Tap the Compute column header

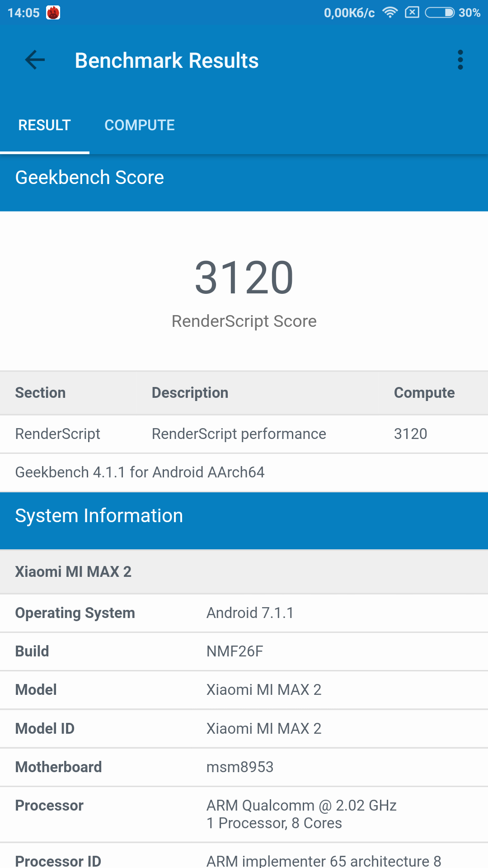click(x=424, y=393)
